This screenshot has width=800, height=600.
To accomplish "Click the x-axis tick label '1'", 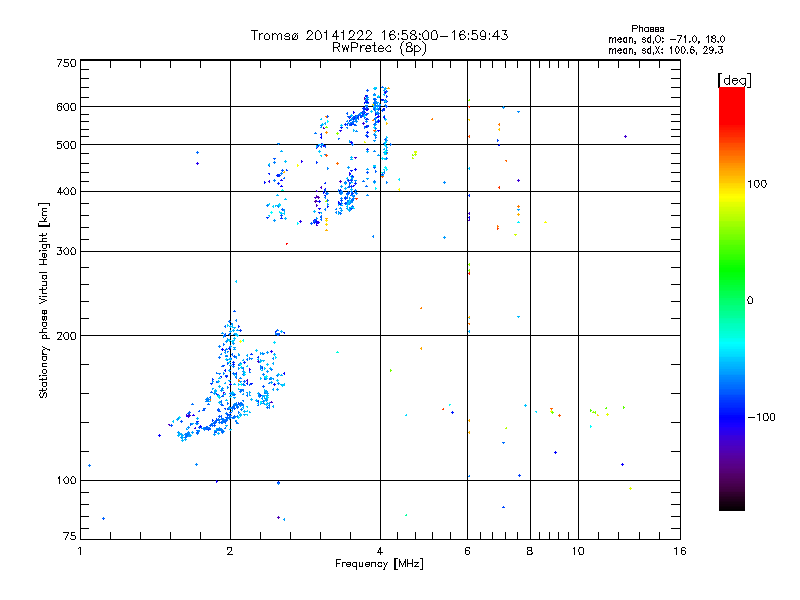I will (80, 551).
